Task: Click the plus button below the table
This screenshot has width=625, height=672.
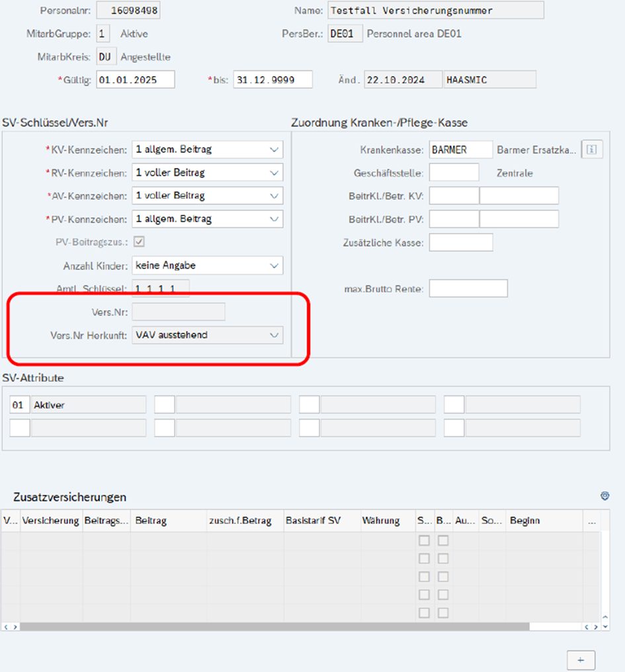Action: point(581,659)
